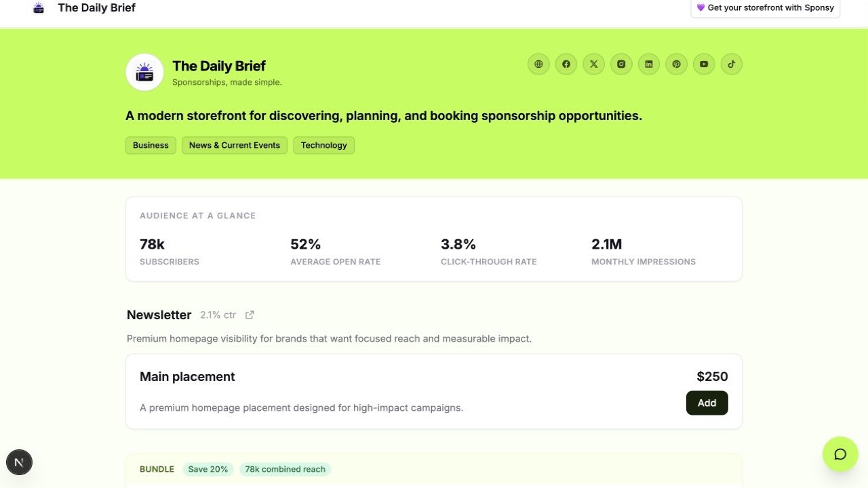Viewport: 868px width, 488px height.
Task: Select the Technology category tag
Action: tap(323, 145)
